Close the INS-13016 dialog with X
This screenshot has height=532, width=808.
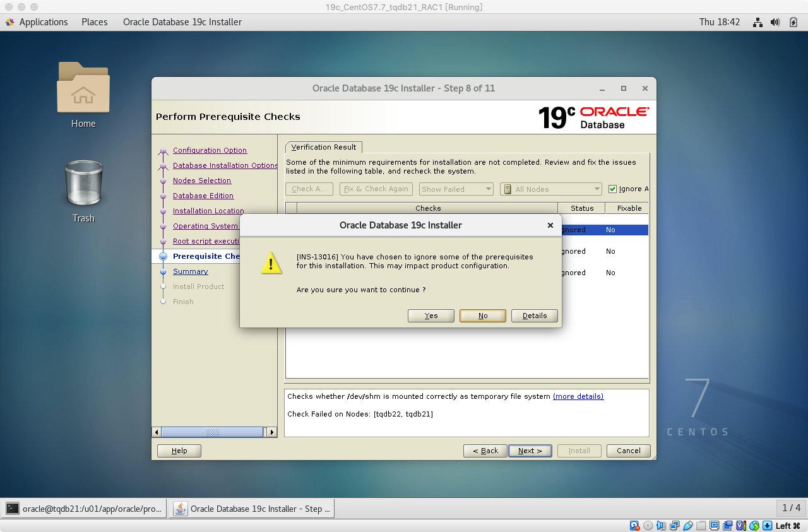[550, 225]
